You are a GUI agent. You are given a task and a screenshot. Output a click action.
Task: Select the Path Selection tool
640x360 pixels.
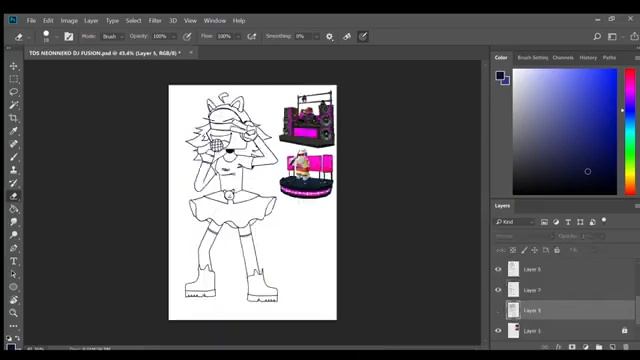(13, 274)
